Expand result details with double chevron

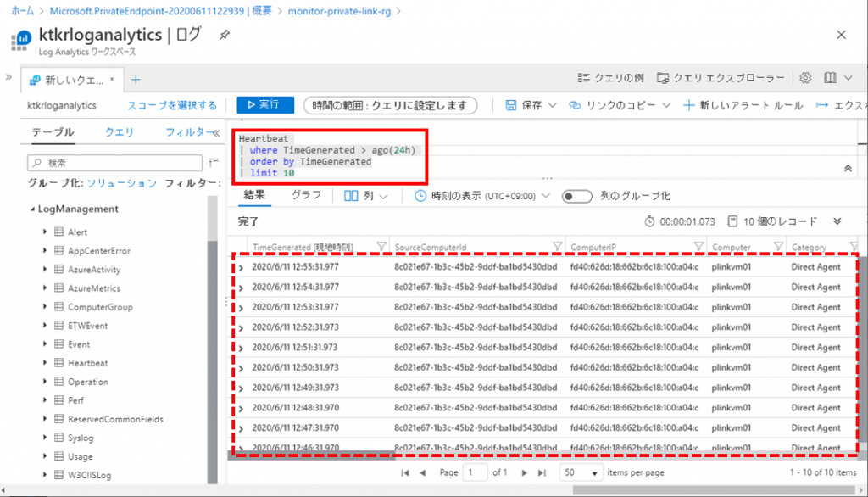tap(837, 221)
